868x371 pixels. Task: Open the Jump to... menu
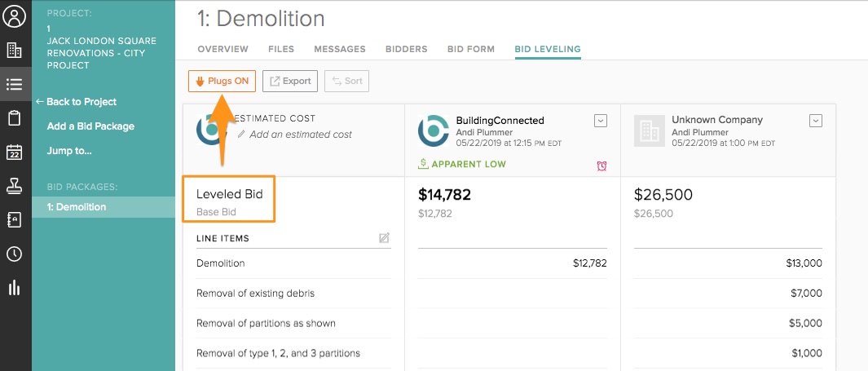(68, 151)
